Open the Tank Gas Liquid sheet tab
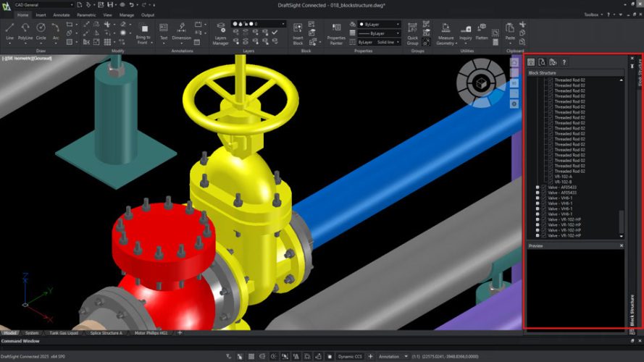The width and height of the screenshot is (644, 362). pos(64,333)
